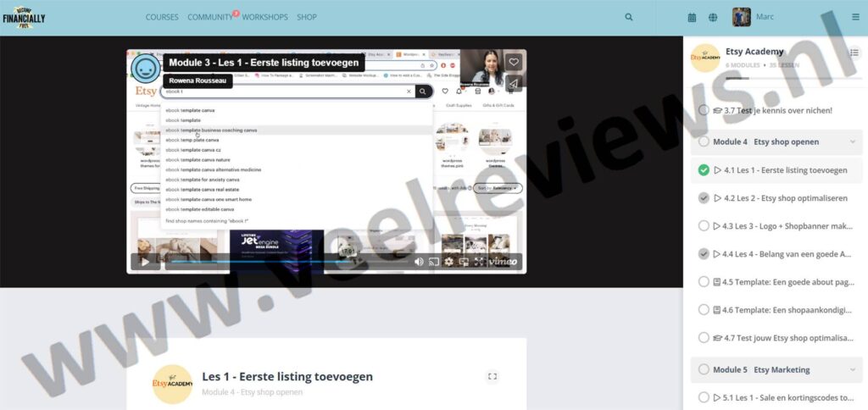Open the Workshops menu item
This screenshot has width=868, height=410.
[x=264, y=17]
